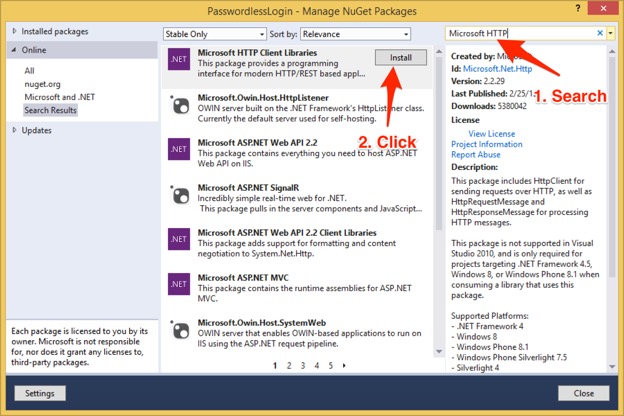Go to results page 3
Screen dimensions: 624x416
[x=303, y=365]
